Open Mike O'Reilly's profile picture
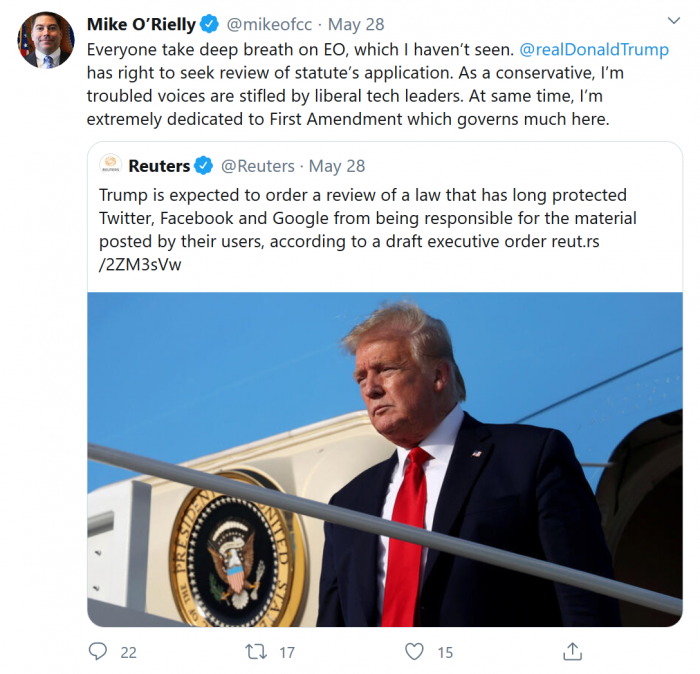Viewport: 700px width, 674px height. (x=44, y=40)
